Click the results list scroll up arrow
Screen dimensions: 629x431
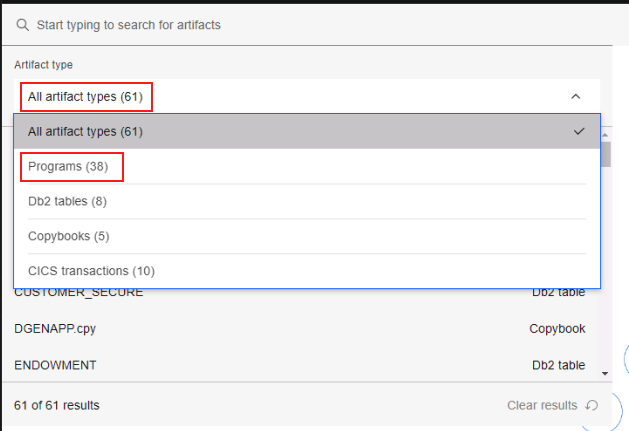[x=605, y=135]
